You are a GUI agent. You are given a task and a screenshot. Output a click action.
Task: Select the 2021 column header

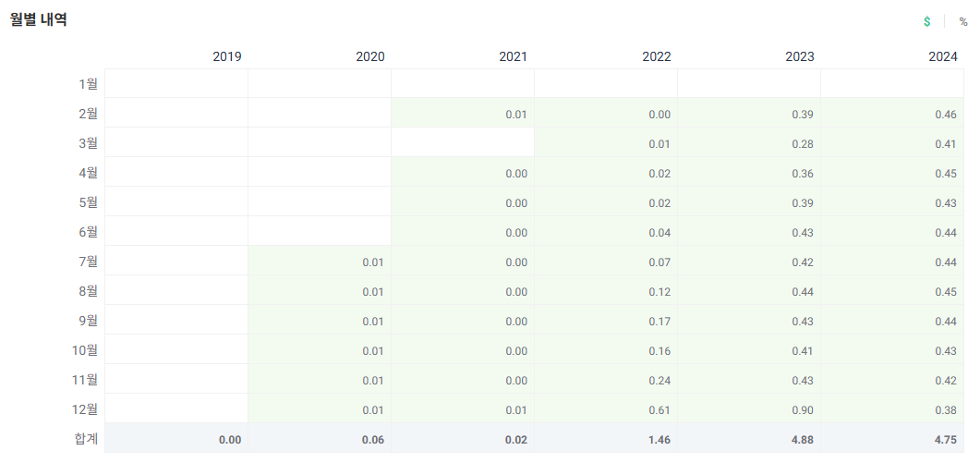point(514,57)
